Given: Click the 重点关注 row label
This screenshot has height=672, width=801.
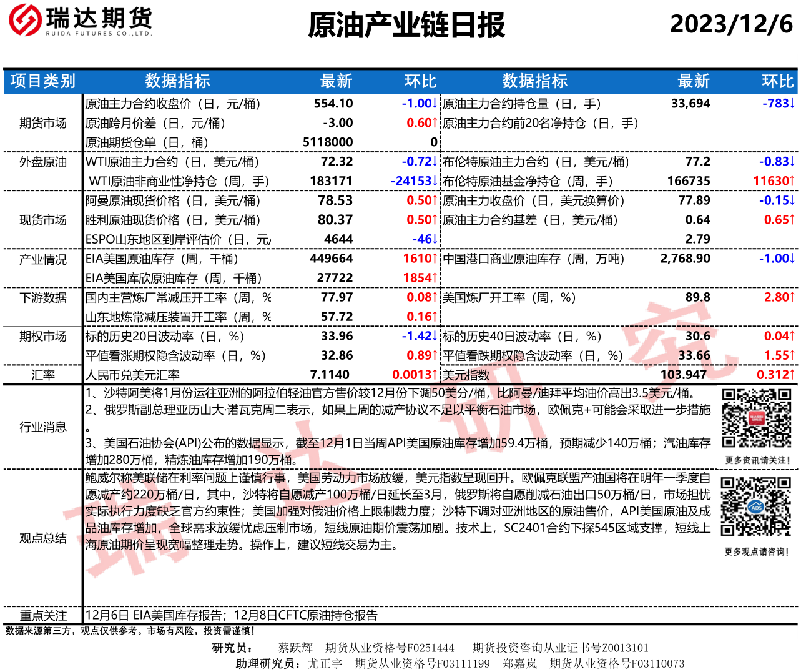Looking at the screenshot, I should (x=42, y=616).
